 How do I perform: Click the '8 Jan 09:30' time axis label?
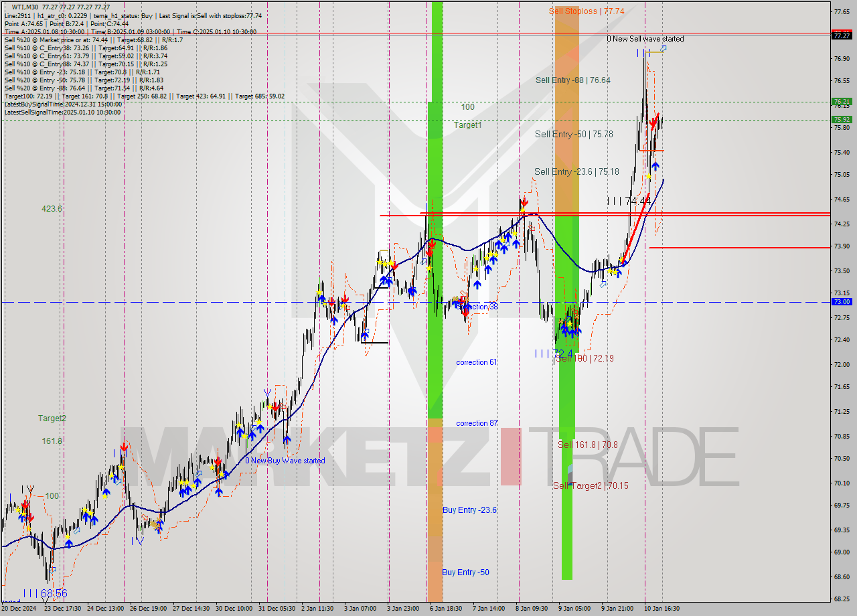(x=532, y=609)
